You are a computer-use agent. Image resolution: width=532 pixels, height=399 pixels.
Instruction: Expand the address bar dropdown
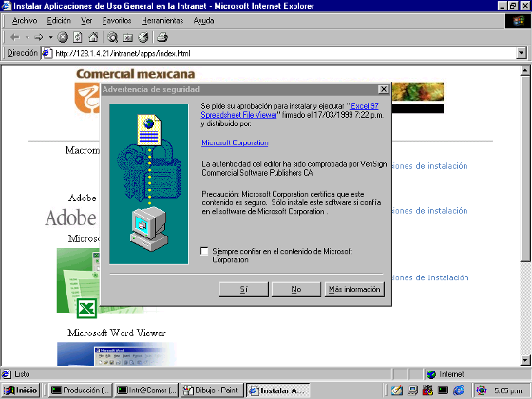pos(522,53)
